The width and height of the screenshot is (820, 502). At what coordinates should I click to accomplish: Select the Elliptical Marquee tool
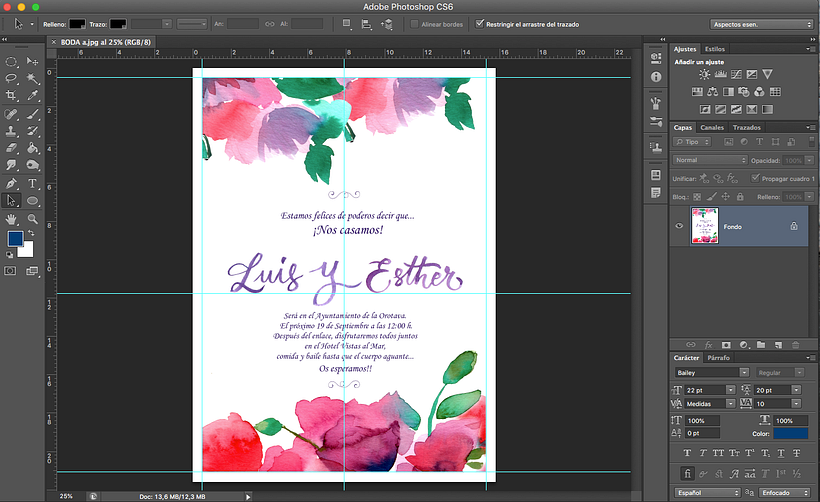11,62
